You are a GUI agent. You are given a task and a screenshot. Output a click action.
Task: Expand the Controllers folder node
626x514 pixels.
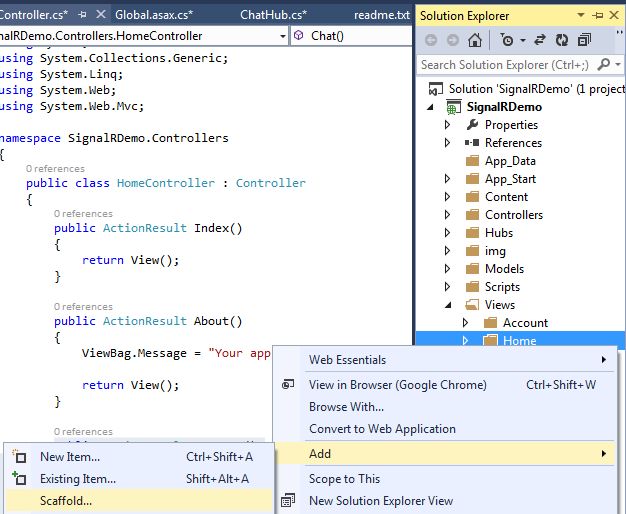click(x=448, y=215)
